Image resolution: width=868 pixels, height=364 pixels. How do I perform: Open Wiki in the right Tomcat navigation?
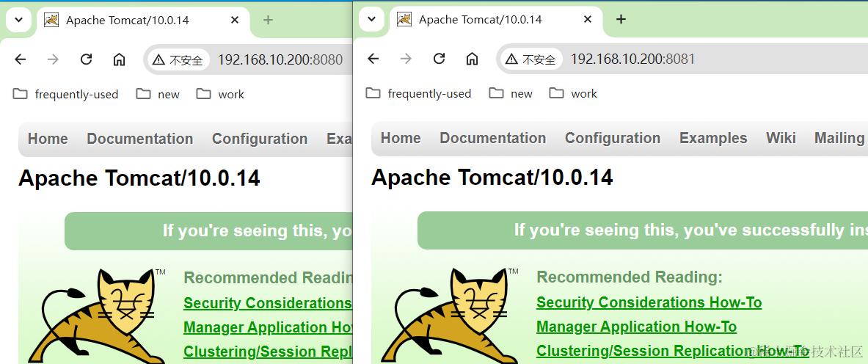click(781, 139)
